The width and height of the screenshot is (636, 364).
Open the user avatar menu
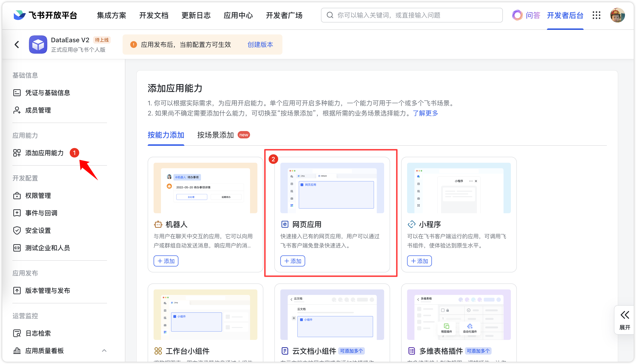(617, 15)
